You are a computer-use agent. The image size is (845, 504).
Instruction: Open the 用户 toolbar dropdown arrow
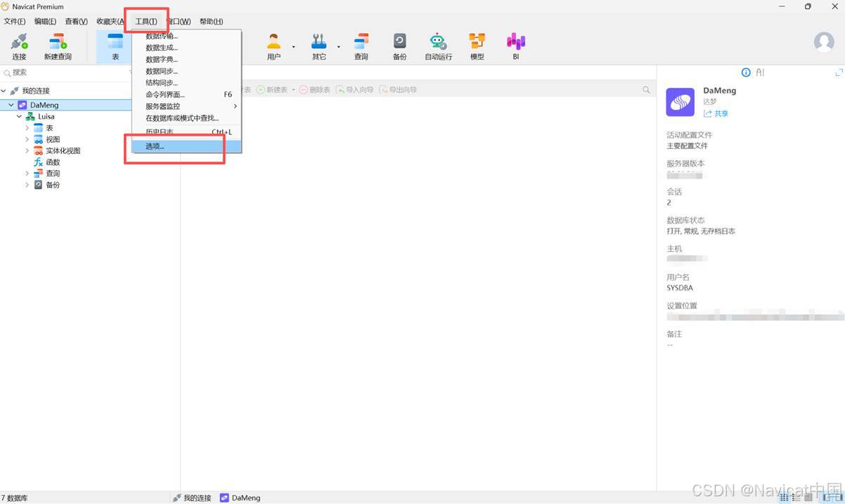click(293, 47)
